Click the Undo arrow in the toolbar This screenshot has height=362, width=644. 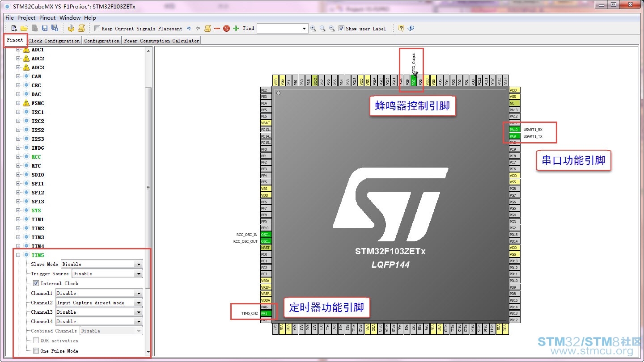click(x=189, y=29)
